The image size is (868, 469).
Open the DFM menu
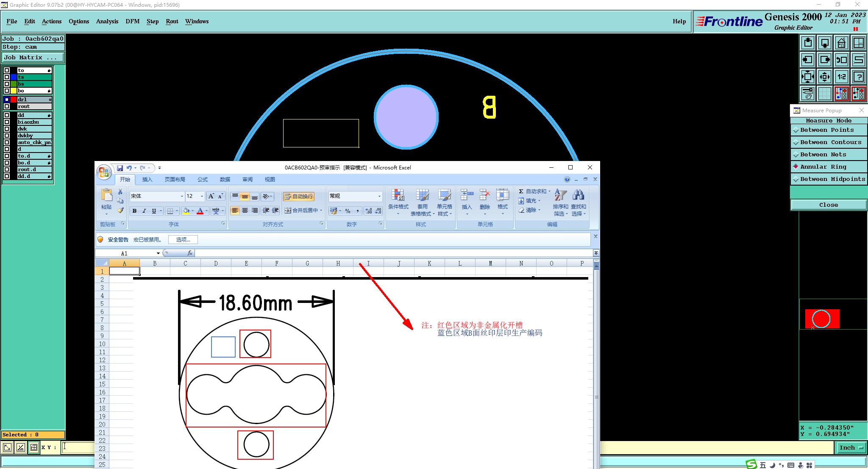tap(132, 21)
